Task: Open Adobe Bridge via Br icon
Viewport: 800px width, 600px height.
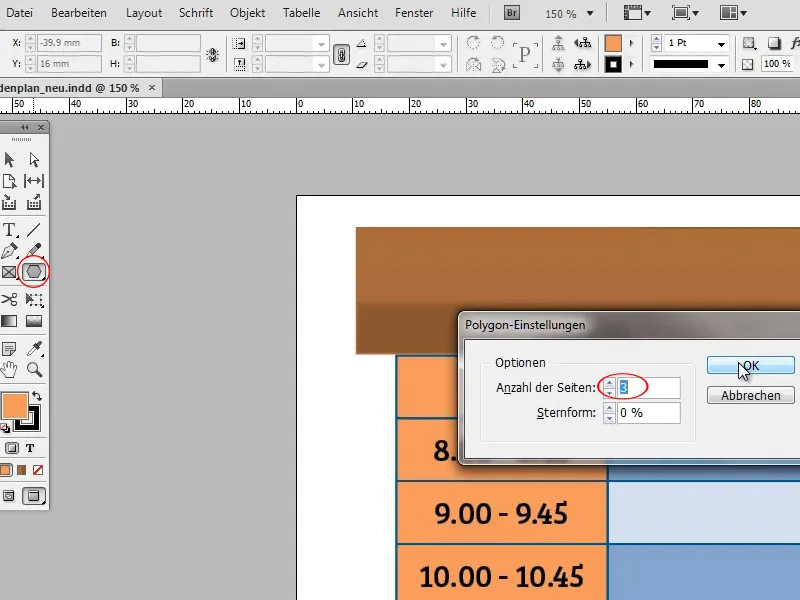Action: tap(511, 13)
